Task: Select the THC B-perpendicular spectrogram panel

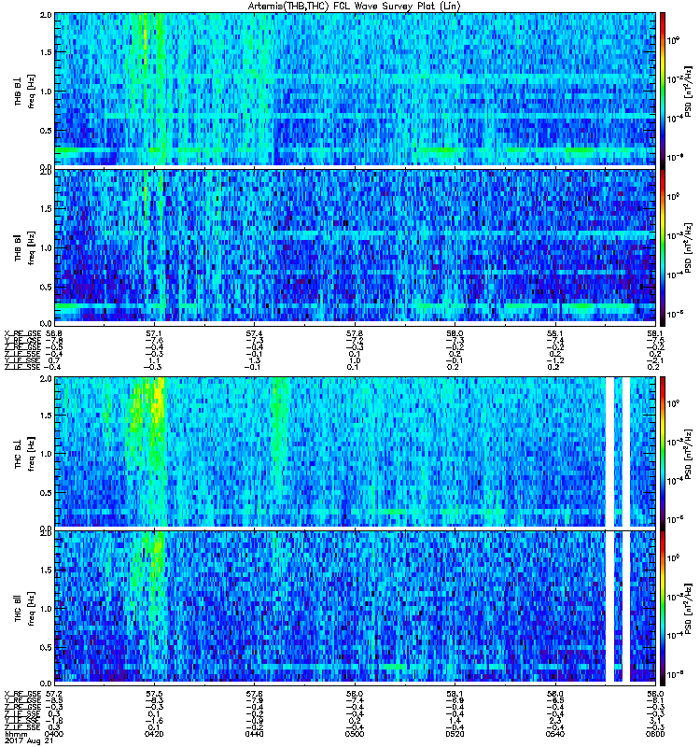Action: [x=356, y=452]
